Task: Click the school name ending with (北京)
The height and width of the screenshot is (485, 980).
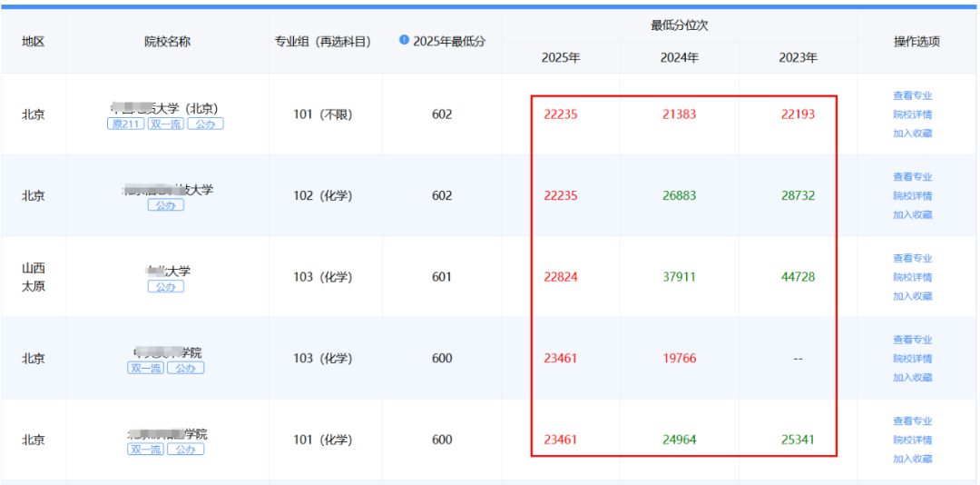Action: click(164, 108)
